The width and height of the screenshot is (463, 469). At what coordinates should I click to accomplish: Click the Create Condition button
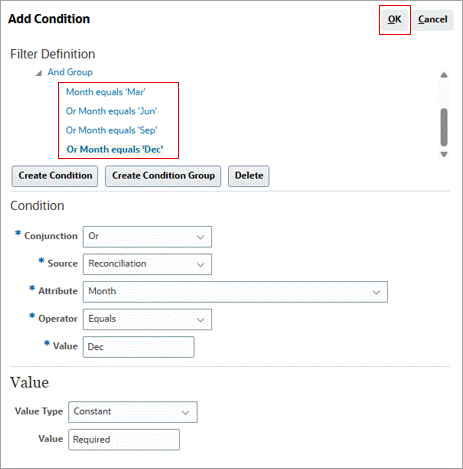55,176
